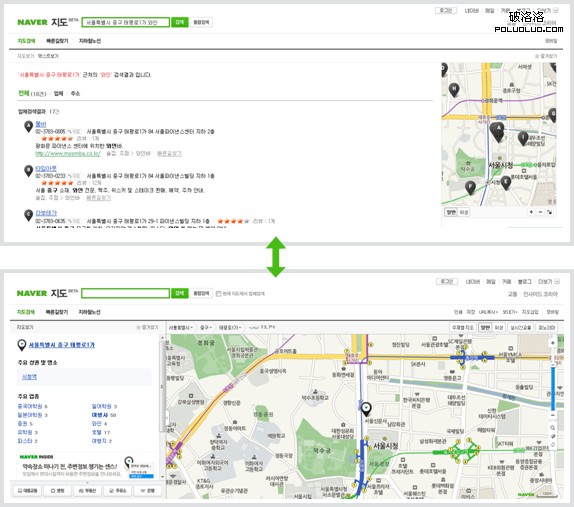Click the pan control atop the zoom bar

click(x=553, y=343)
